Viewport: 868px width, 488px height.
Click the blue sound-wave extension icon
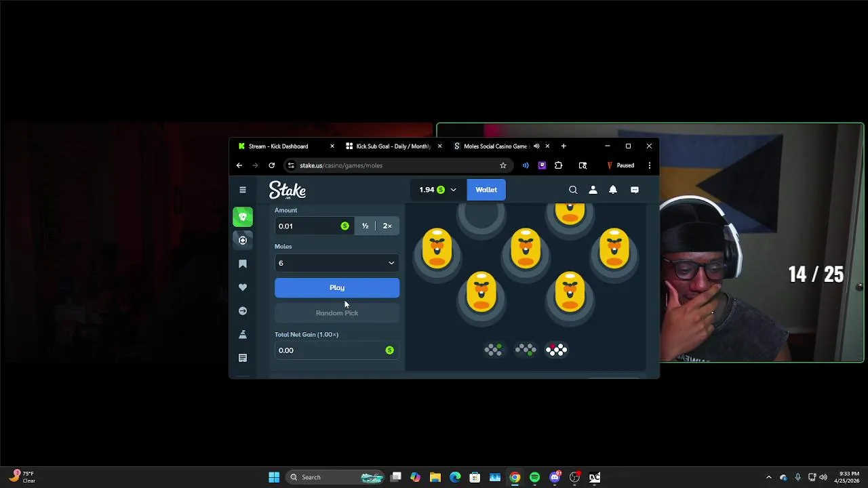[526, 165]
